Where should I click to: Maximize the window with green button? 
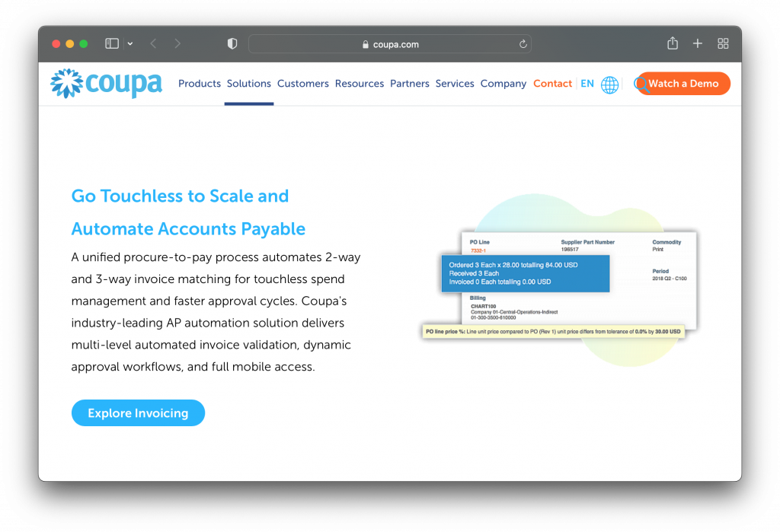coord(84,43)
